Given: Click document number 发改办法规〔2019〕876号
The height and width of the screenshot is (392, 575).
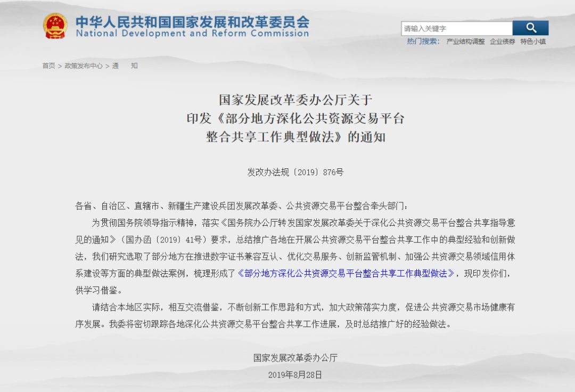Looking at the screenshot, I should [x=295, y=173].
